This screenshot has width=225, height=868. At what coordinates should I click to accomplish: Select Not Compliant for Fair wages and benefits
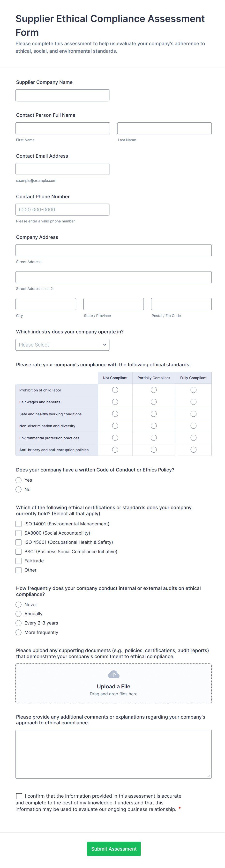coord(115,402)
